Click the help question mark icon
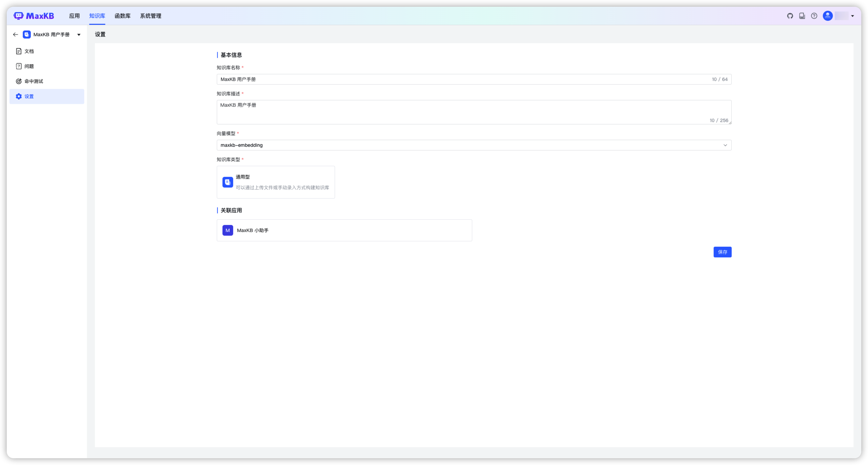 pyautogui.click(x=814, y=16)
